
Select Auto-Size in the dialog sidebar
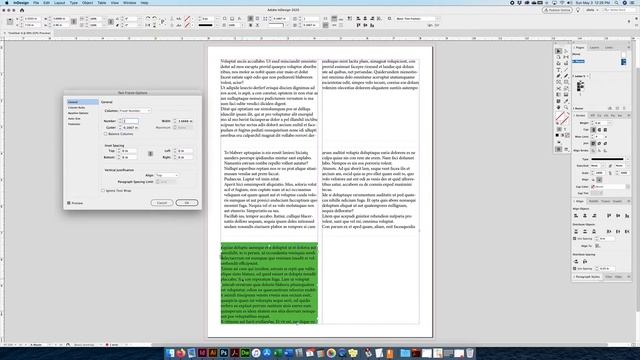[74, 119]
